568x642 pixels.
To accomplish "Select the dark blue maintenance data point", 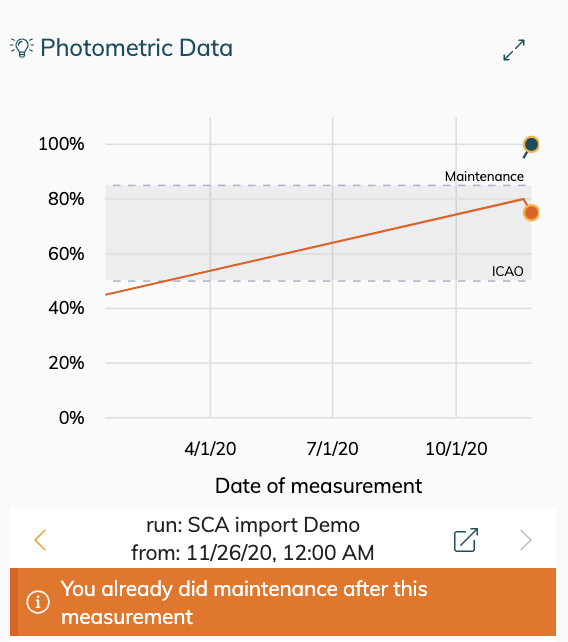I will click(x=531, y=145).
